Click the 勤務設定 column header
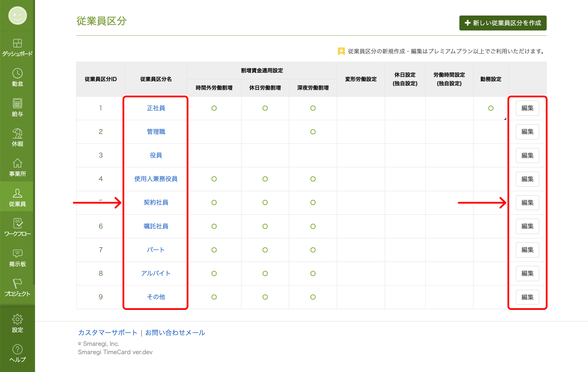Screen dimensions: 588x372 (491, 79)
